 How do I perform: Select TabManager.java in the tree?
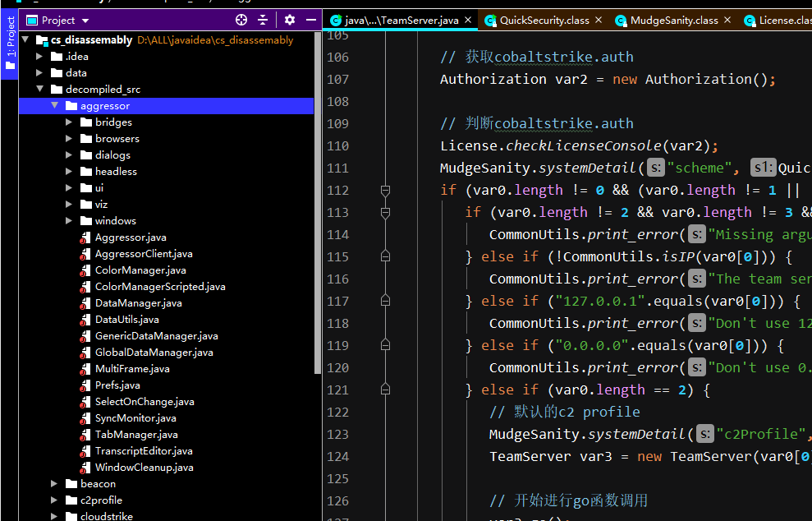[x=135, y=435]
